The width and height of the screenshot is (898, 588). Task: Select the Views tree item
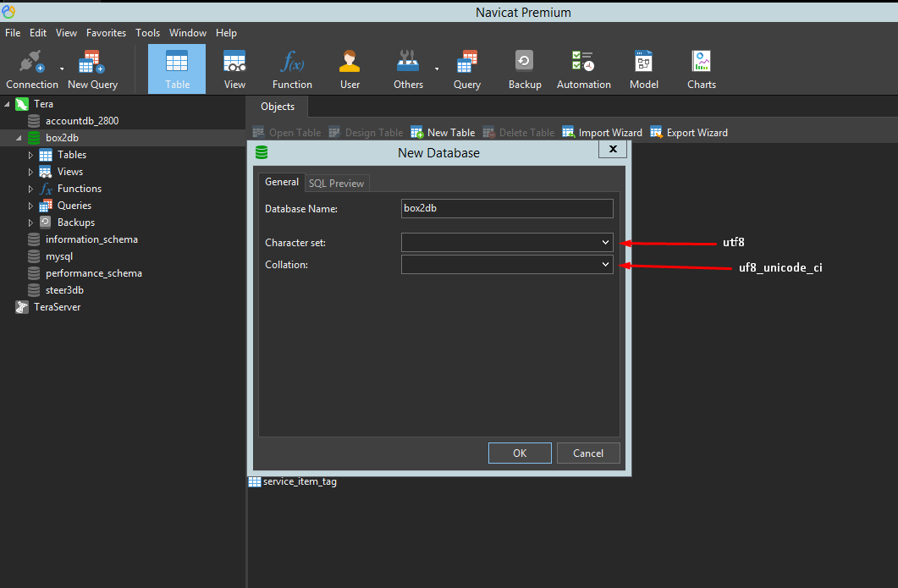(70, 172)
